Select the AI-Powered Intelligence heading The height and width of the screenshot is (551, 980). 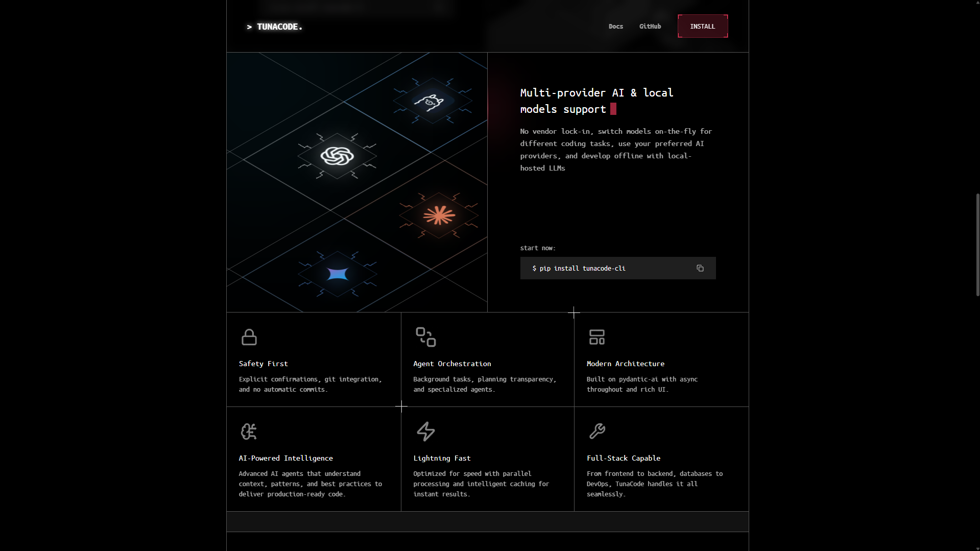pyautogui.click(x=285, y=458)
